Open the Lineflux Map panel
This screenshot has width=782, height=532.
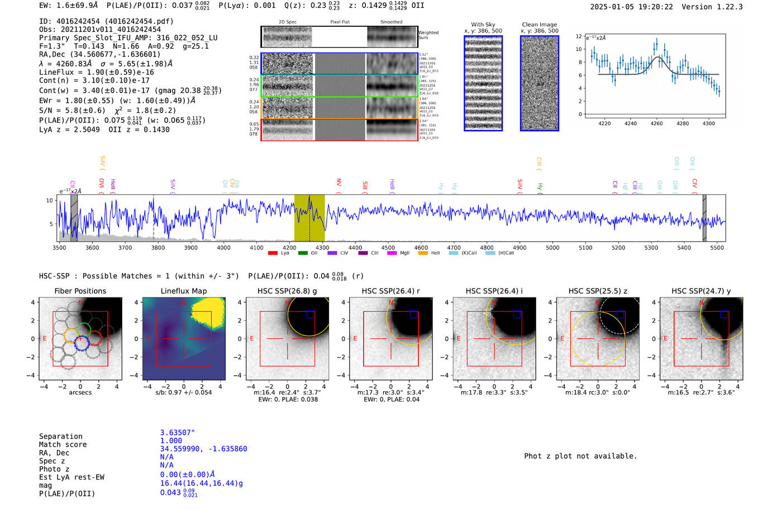184,339
